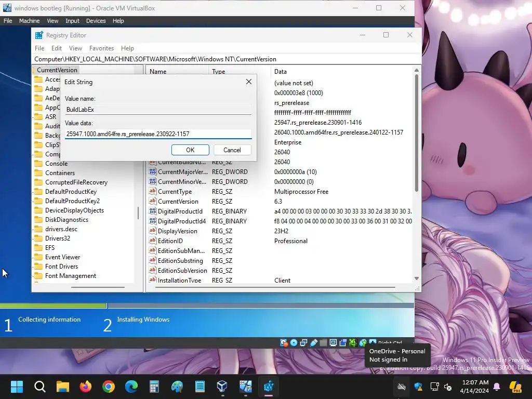Launch Microsoft Edge from taskbar
The height and width of the screenshot is (399, 532).
point(131,386)
